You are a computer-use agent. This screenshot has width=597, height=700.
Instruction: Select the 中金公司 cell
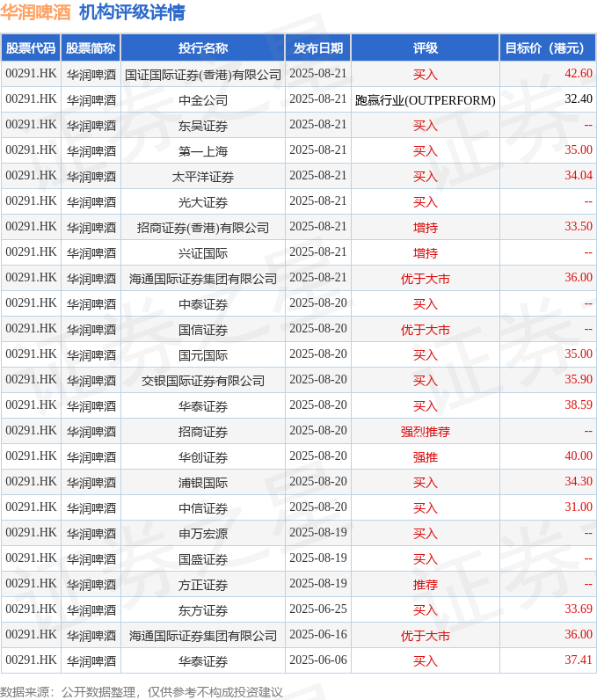[203, 99]
